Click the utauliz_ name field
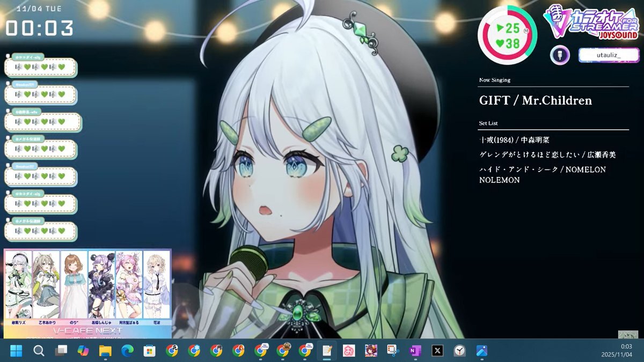 tap(609, 55)
